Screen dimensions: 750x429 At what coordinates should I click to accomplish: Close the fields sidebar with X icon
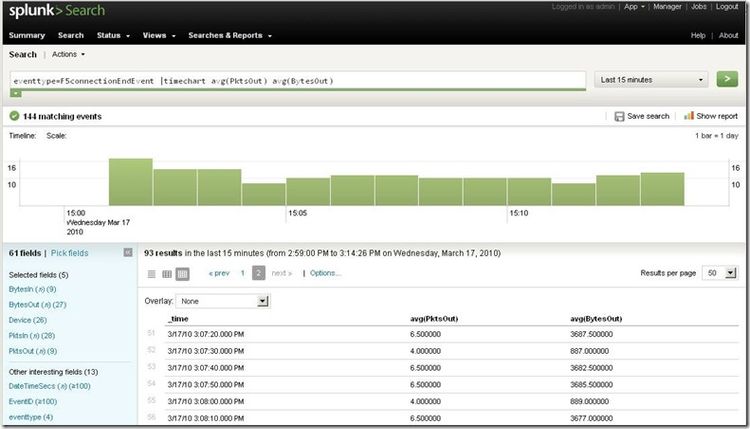(x=128, y=253)
